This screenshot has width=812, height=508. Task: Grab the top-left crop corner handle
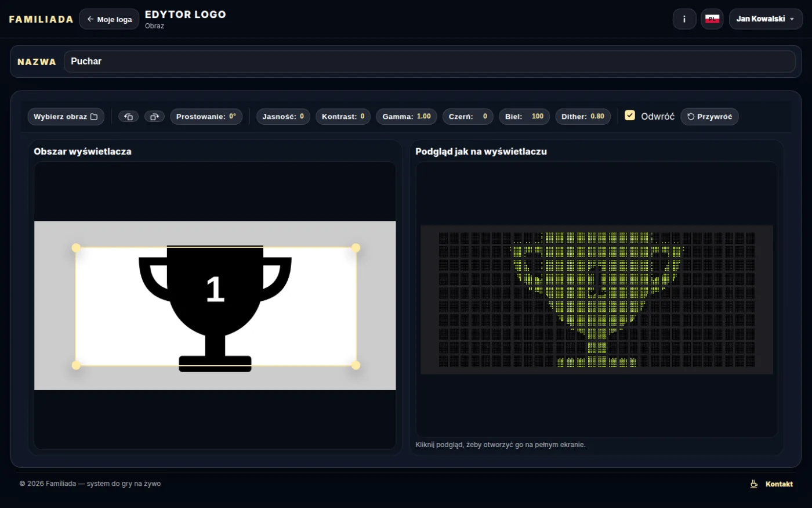(x=76, y=248)
